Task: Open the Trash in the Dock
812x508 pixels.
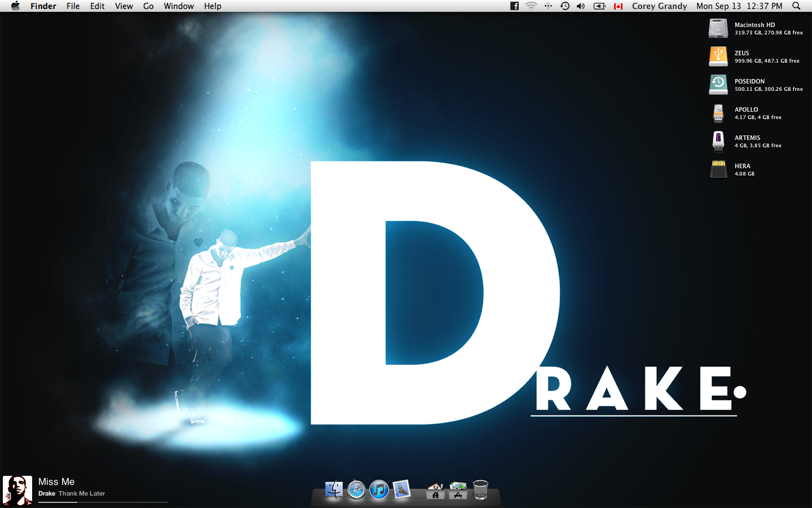Action: point(480,489)
